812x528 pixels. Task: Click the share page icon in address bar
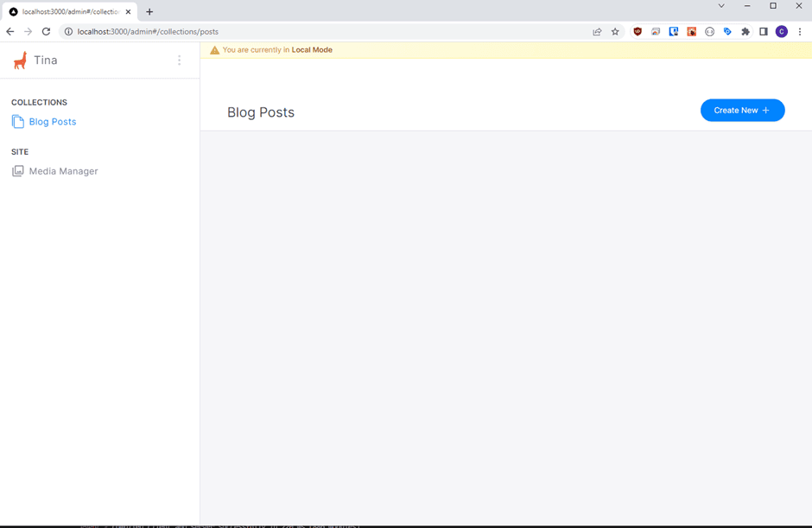[597, 32]
